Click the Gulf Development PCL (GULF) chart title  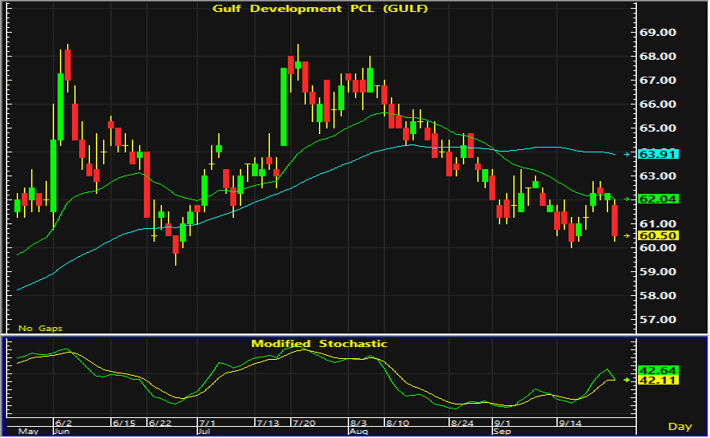pos(320,9)
